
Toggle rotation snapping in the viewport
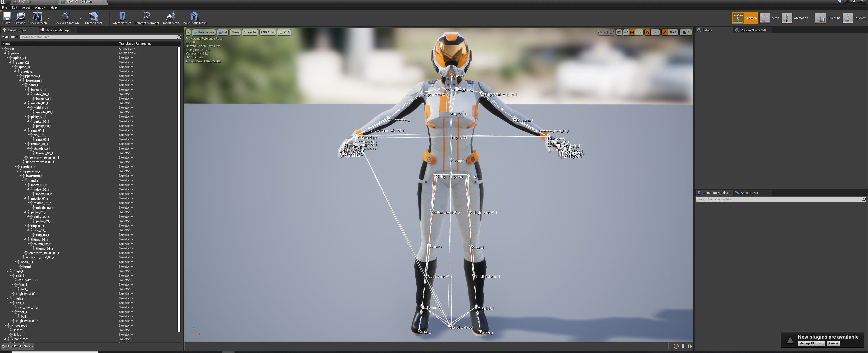click(647, 32)
